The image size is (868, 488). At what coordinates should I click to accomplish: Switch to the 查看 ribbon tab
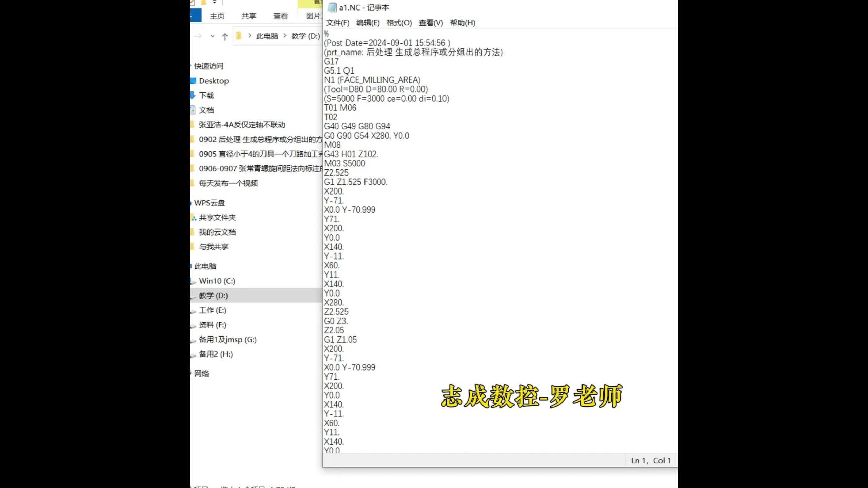pos(280,16)
